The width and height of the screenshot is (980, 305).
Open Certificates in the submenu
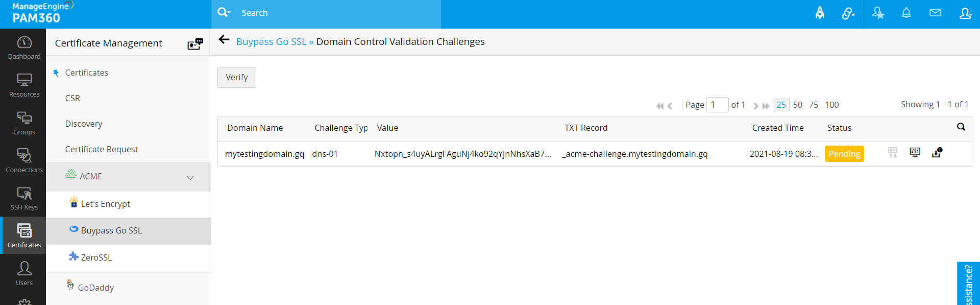(87, 73)
